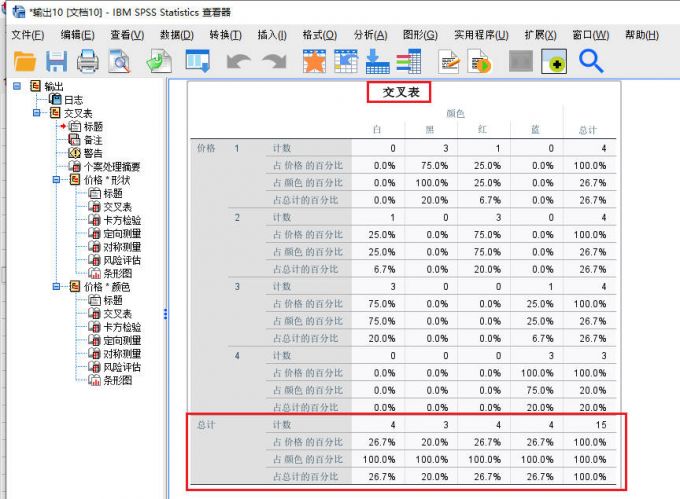Open the 帮助(H) menu

tap(642, 35)
